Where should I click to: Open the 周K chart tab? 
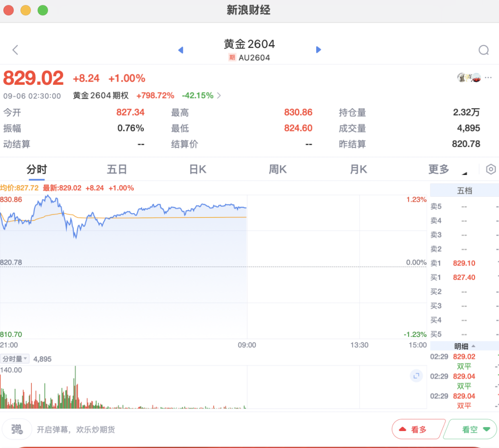[278, 169]
